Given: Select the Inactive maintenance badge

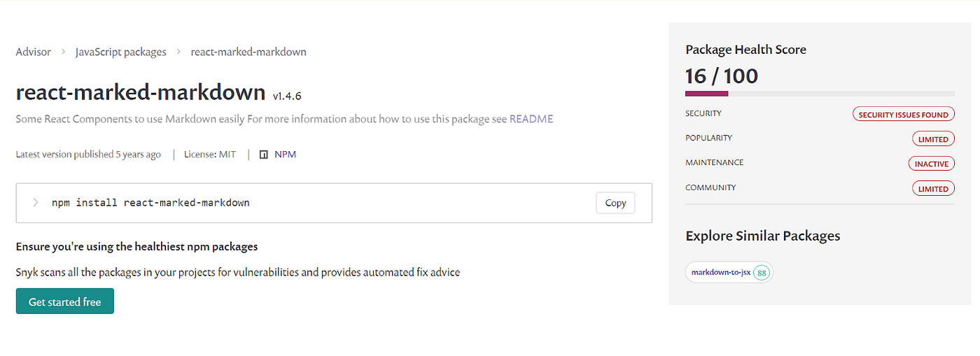Looking at the screenshot, I should point(931,164).
